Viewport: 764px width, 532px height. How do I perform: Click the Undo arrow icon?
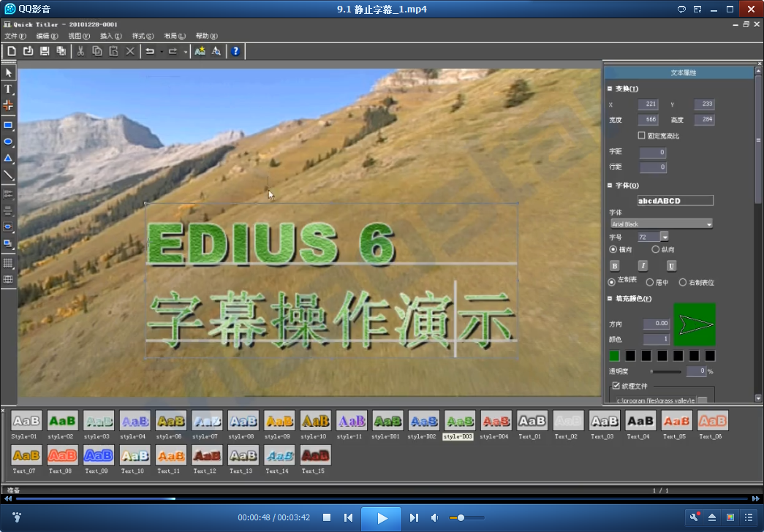[x=150, y=51]
